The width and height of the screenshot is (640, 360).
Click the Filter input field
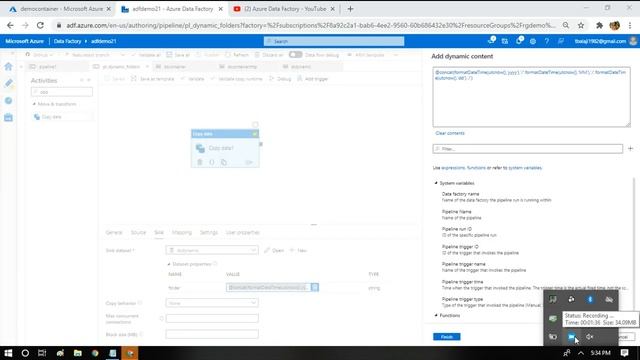[x=528, y=149]
